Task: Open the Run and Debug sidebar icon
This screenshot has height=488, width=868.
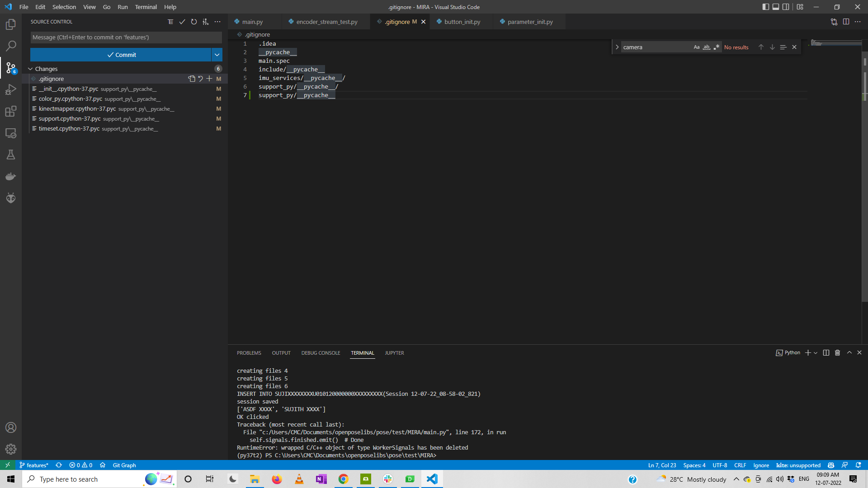Action: coord(11,89)
